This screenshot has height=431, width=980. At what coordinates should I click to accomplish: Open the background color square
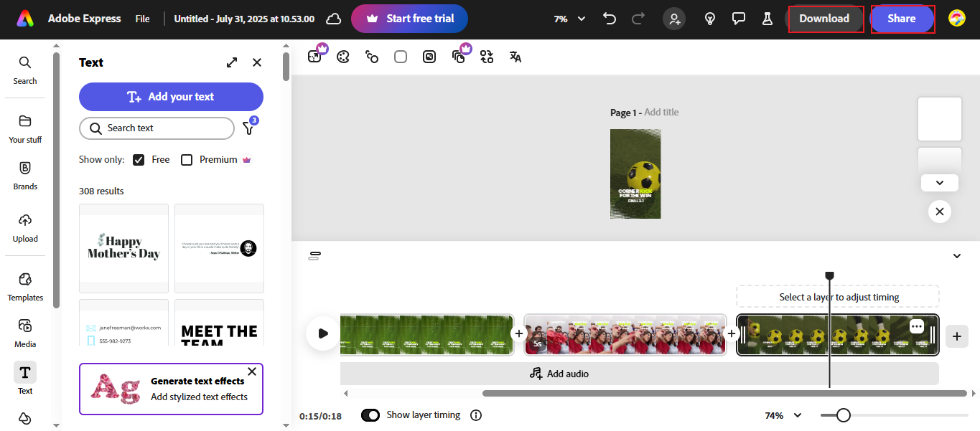click(401, 57)
